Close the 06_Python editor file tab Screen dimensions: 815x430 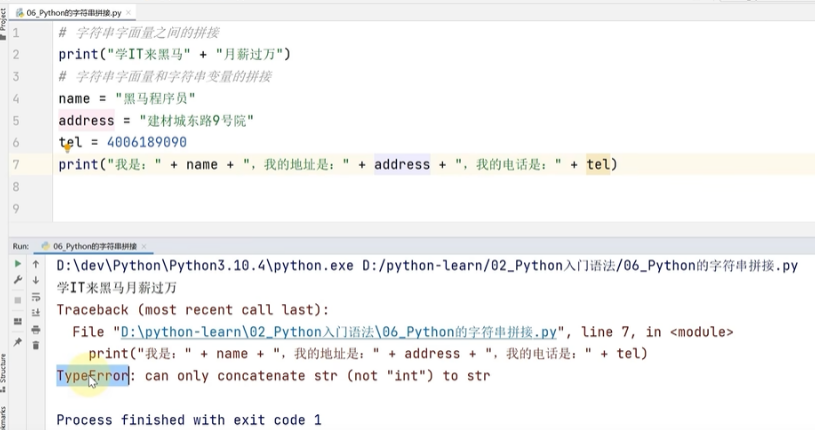coord(129,12)
